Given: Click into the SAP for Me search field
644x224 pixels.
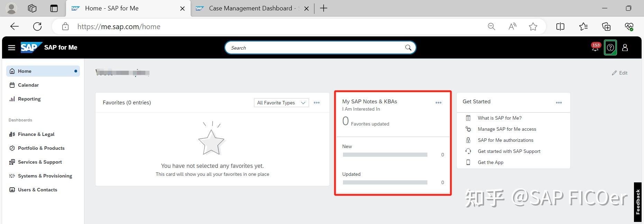Looking at the screenshot, I should (x=315, y=48).
